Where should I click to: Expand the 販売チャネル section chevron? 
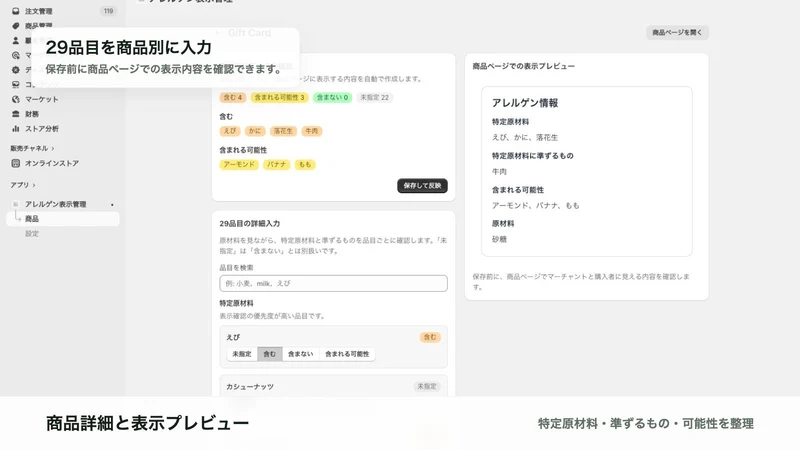click(x=53, y=148)
